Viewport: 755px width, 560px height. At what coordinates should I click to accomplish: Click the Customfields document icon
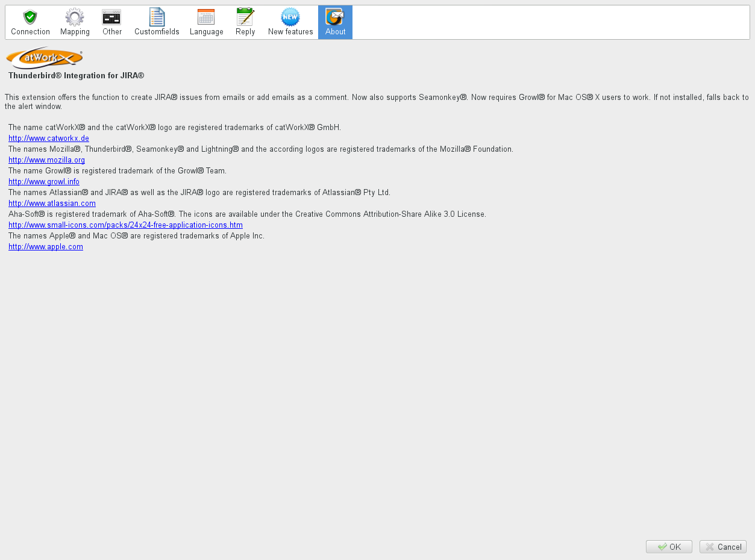coord(157,17)
